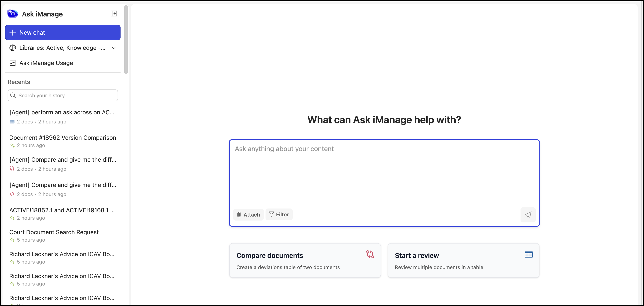The height and width of the screenshot is (306, 644).
Task: Open the Start a review card
Action: click(463, 260)
